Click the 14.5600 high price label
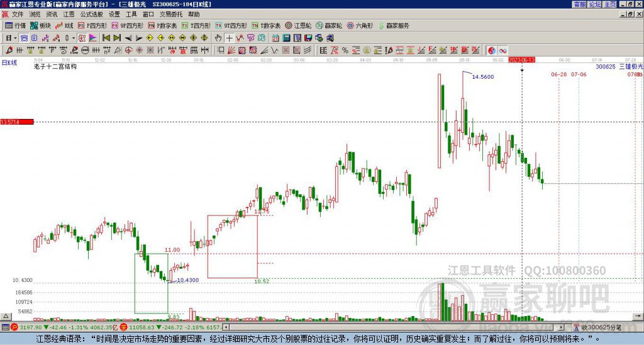Image resolution: width=644 pixels, height=345 pixels. [x=482, y=77]
